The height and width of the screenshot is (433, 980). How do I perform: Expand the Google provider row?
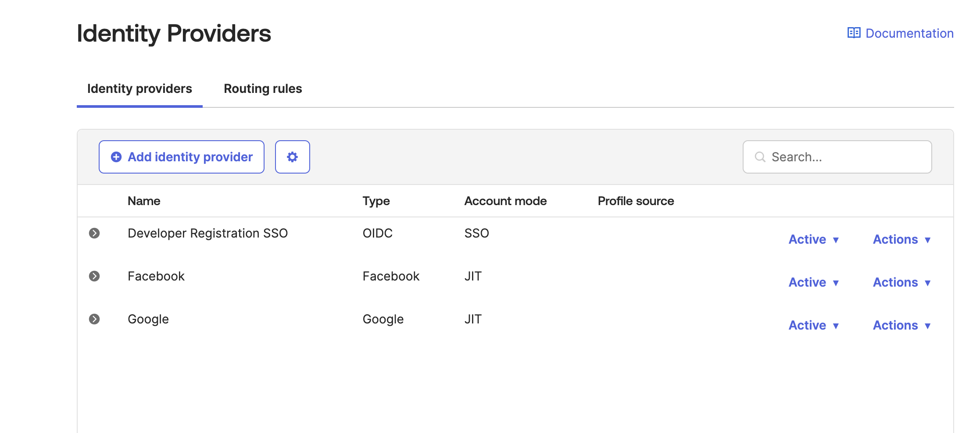(x=94, y=319)
